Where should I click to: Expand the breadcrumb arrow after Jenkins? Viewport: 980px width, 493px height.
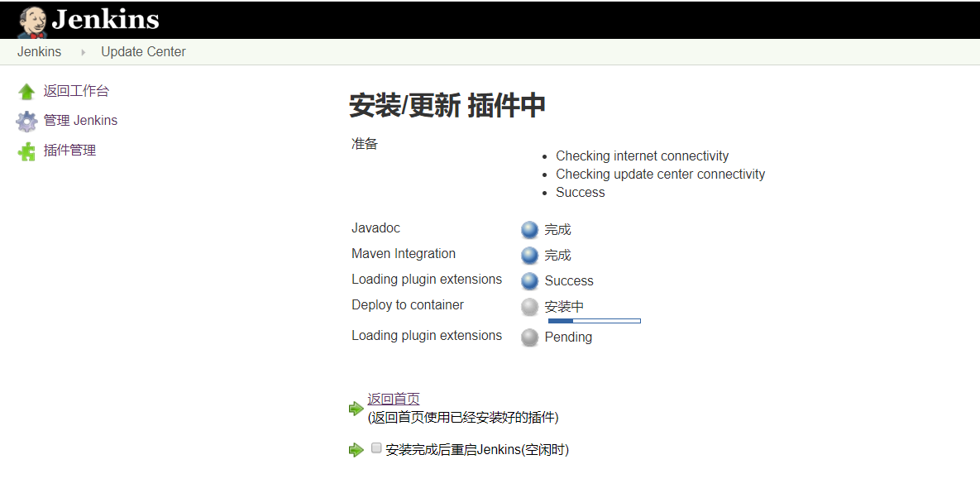84,52
